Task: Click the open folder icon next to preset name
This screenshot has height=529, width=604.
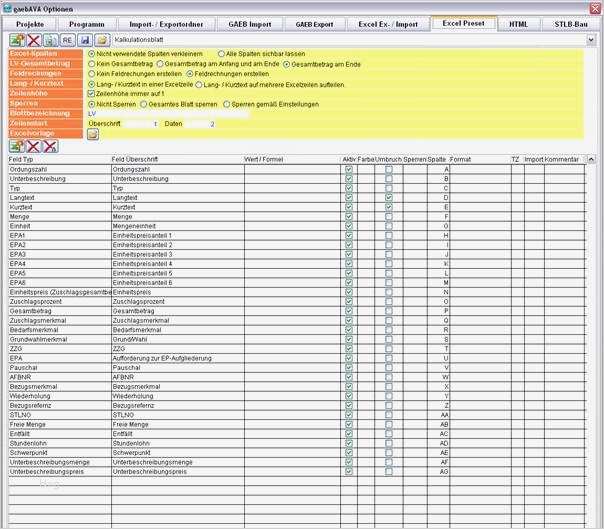Action: tap(102, 40)
